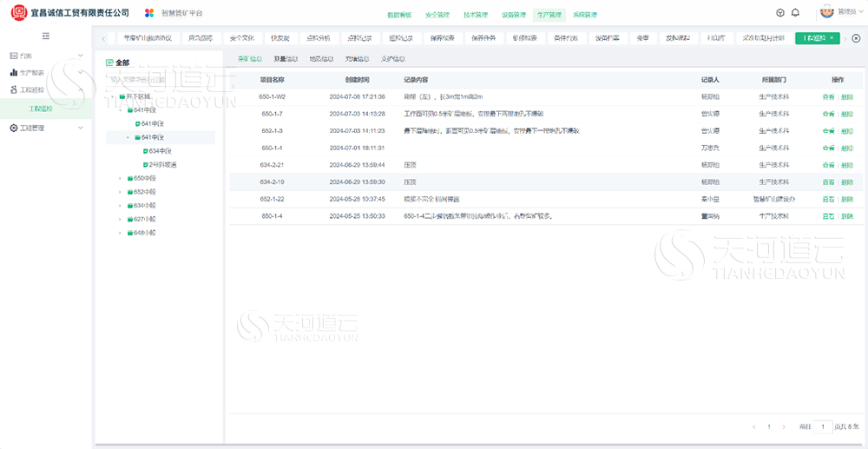The height and width of the screenshot is (449, 868).
Task: Click the timestamp 2024-07-01 18:11:31
Action: [x=357, y=149]
